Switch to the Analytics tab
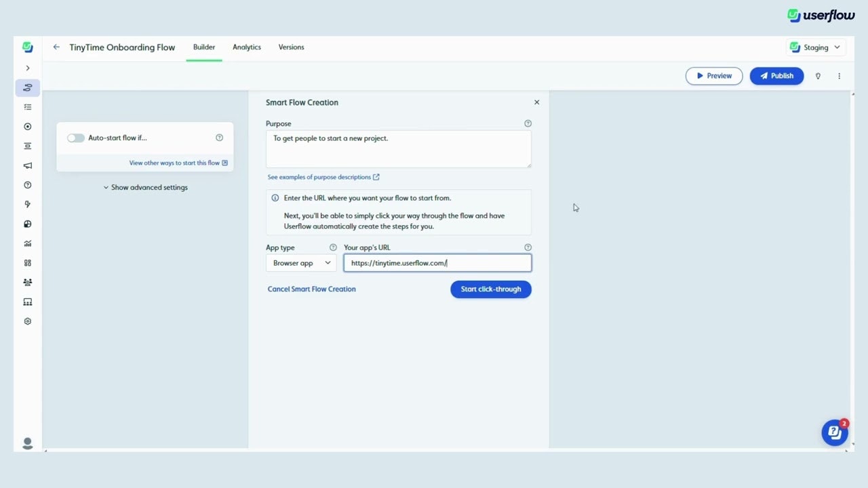Viewport: 868px width, 488px height. (x=247, y=47)
